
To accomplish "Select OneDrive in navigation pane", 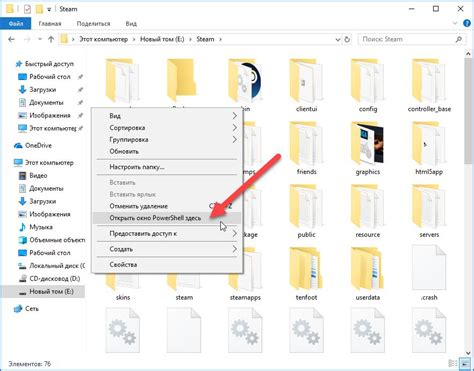I will point(38,146).
